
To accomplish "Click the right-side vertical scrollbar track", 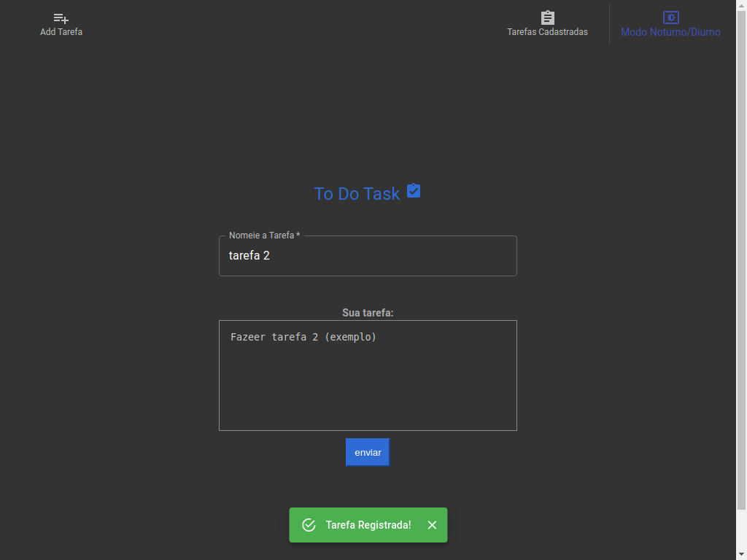I will pos(742,292).
